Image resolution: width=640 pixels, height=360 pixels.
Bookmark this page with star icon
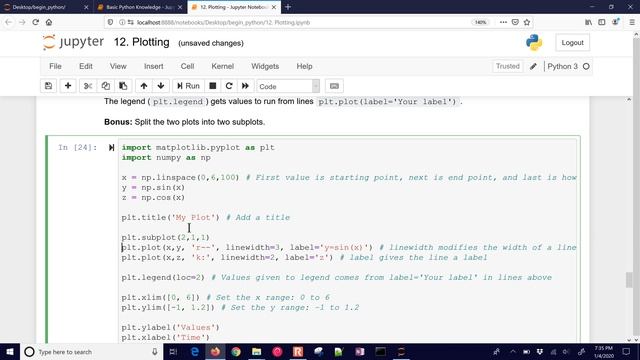click(x=527, y=22)
